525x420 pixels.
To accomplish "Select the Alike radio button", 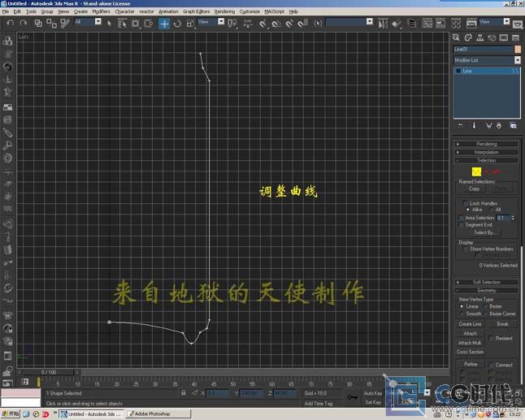I will coord(468,210).
